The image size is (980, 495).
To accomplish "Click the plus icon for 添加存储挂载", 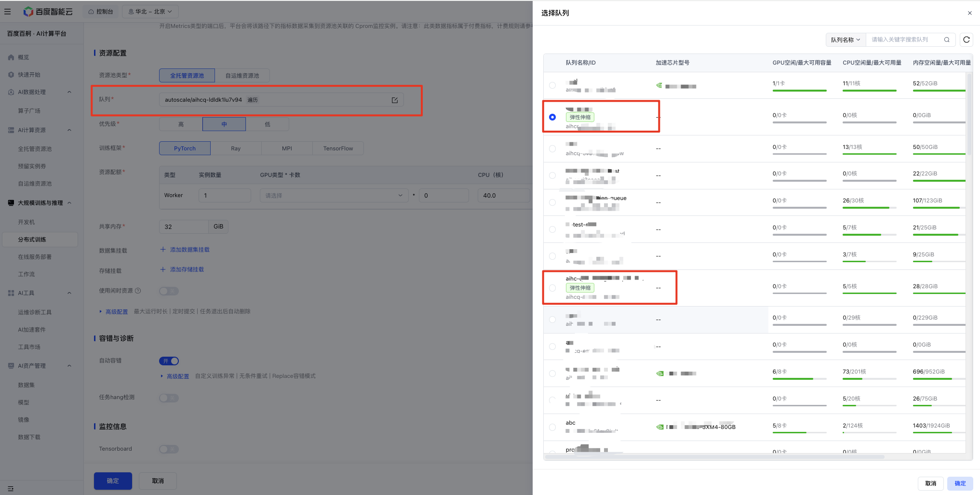I will click(163, 269).
